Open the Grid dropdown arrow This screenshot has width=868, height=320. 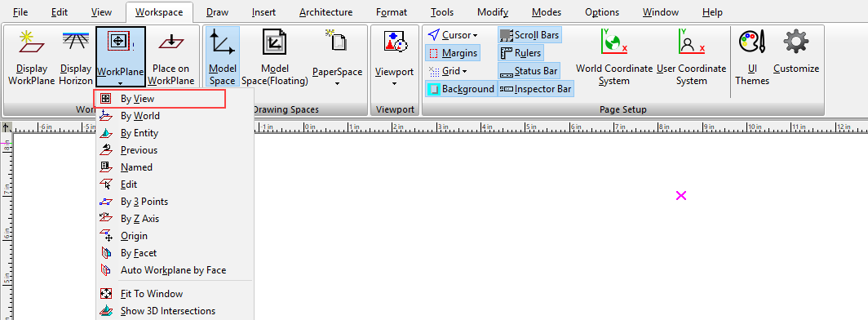(464, 71)
